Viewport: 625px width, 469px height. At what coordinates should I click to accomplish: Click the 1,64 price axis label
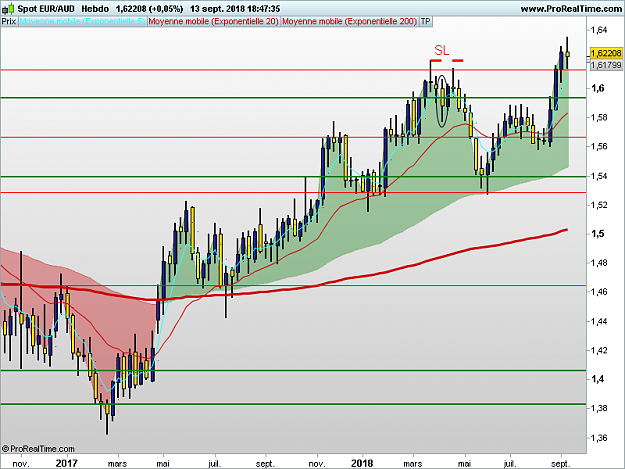[599, 30]
